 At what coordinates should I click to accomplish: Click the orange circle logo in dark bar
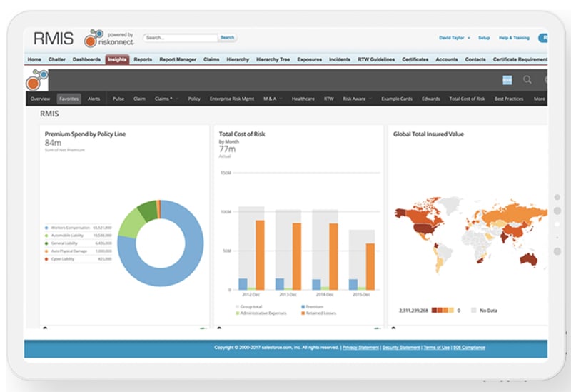click(x=36, y=79)
